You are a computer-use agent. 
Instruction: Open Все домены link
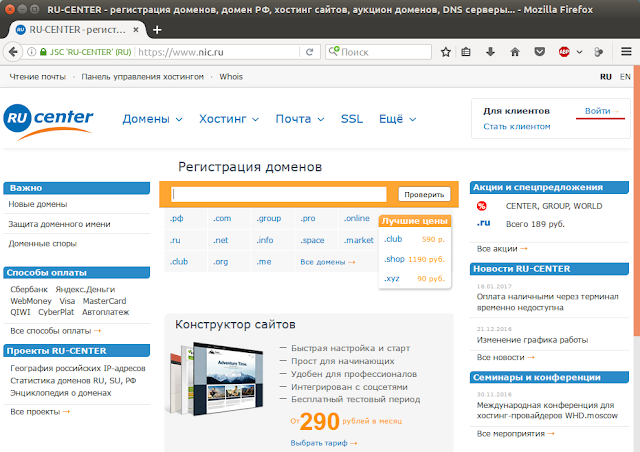(x=327, y=262)
